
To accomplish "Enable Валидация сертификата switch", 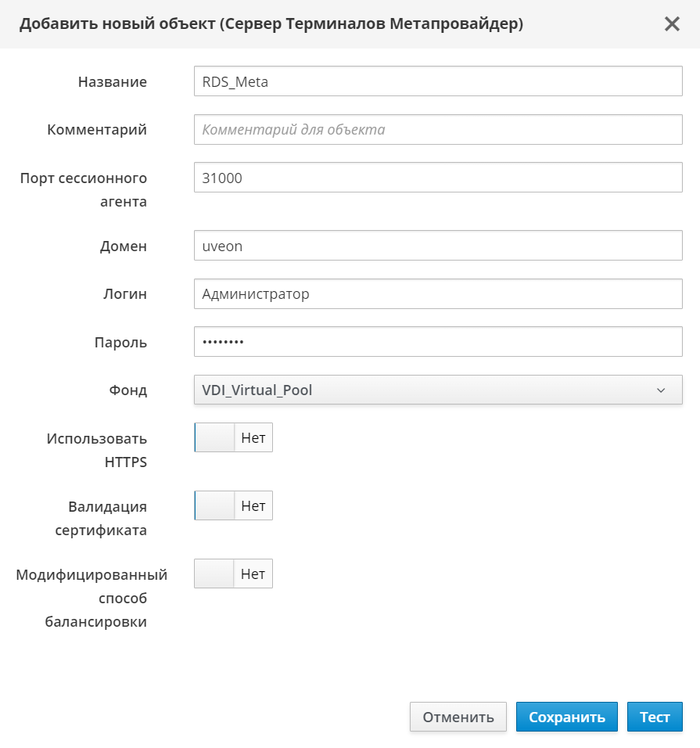I will pyautogui.click(x=233, y=506).
